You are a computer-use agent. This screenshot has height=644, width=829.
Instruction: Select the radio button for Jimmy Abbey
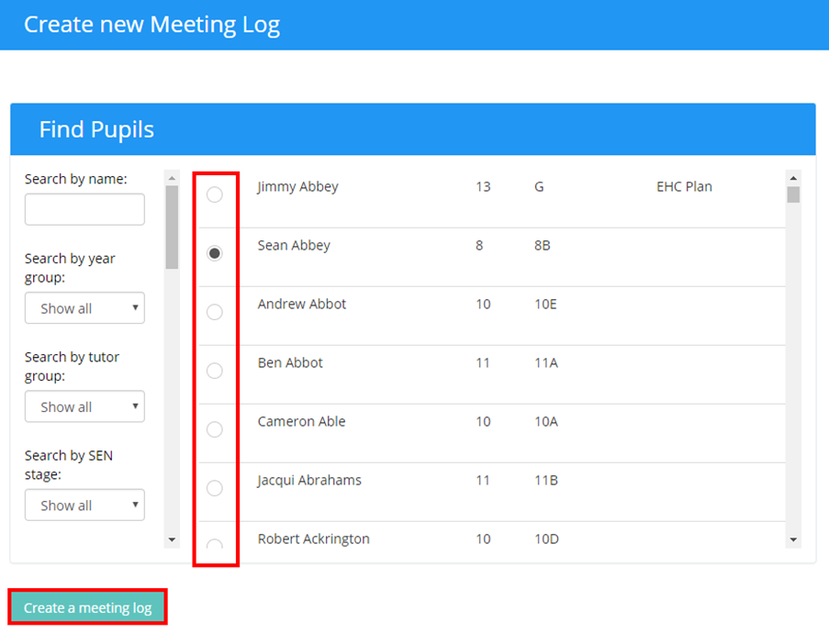point(215,194)
